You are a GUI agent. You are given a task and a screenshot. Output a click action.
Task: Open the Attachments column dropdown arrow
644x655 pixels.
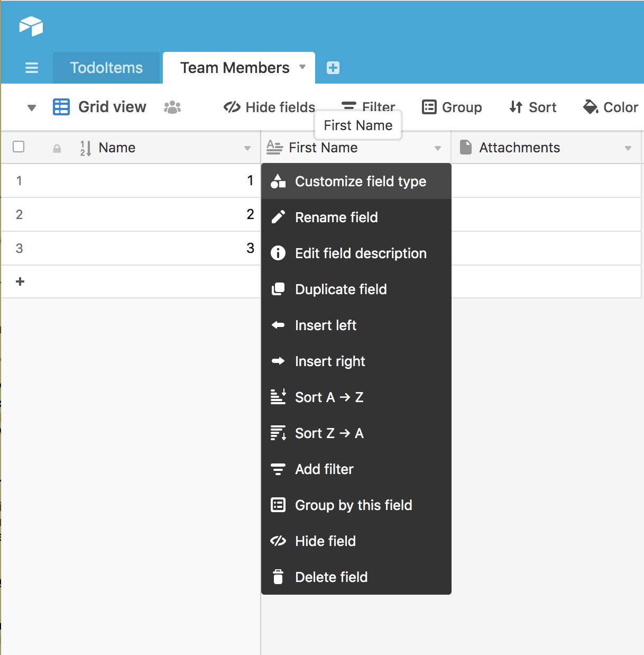pyautogui.click(x=628, y=148)
